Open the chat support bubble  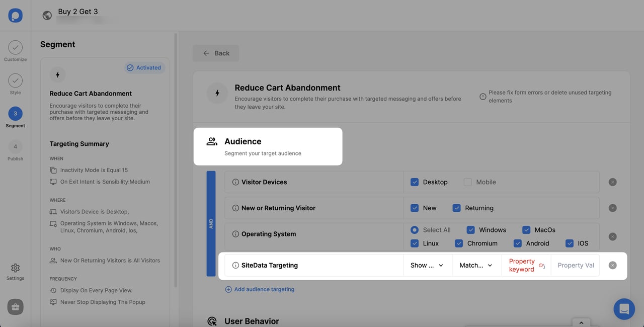[x=624, y=309]
